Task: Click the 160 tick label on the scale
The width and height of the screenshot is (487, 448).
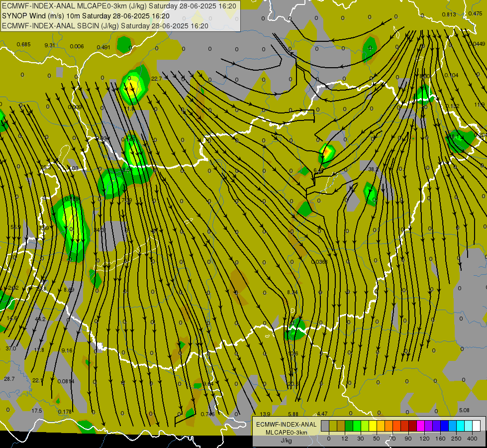Action: [440, 439]
